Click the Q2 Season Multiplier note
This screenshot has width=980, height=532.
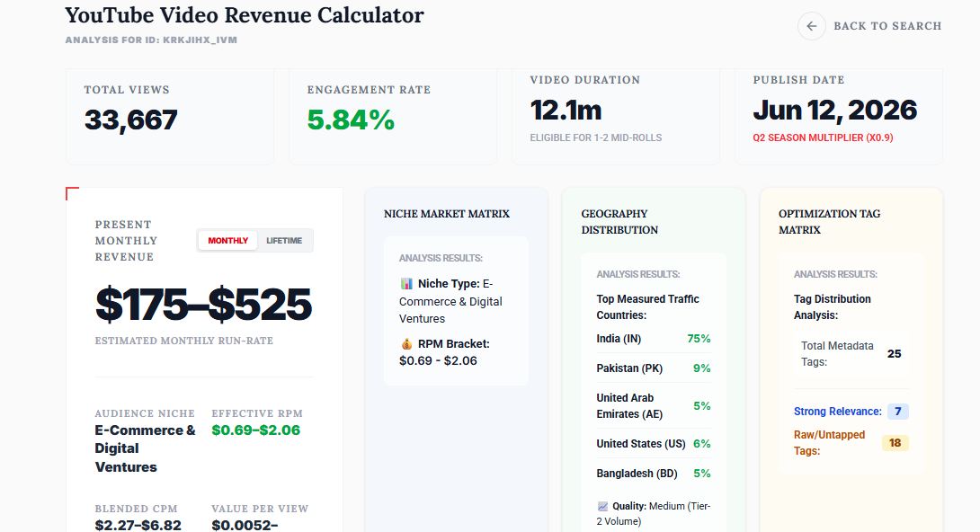(823, 138)
